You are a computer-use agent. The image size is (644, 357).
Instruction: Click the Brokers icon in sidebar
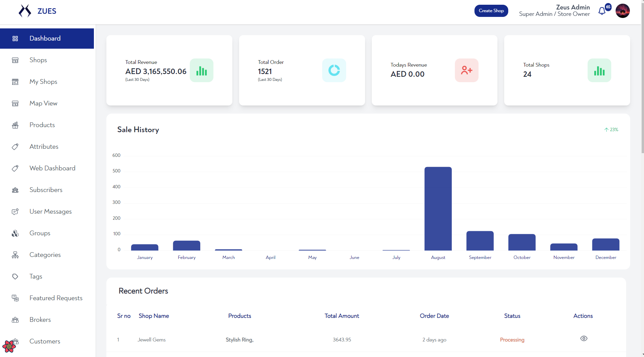coord(15,320)
